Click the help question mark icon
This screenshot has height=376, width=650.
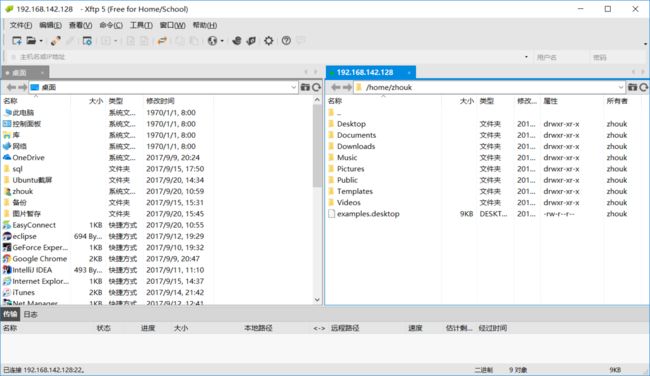coord(286,41)
